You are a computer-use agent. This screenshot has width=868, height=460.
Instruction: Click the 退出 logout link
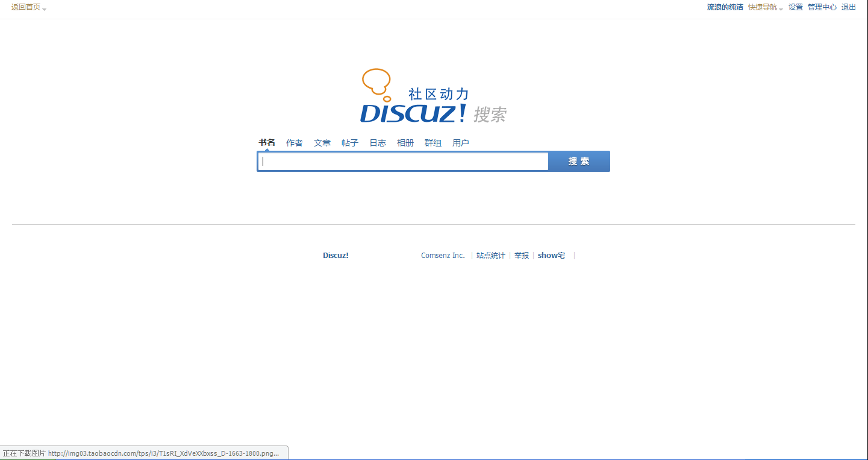click(x=849, y=7)
